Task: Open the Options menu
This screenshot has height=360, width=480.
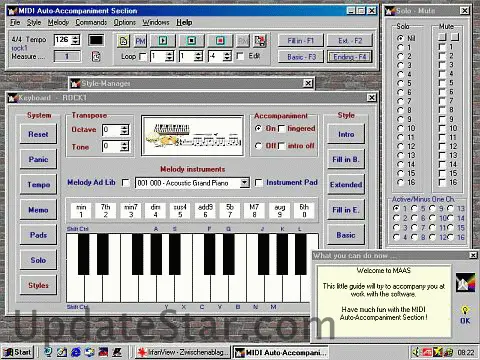Action: coord(125,22)
